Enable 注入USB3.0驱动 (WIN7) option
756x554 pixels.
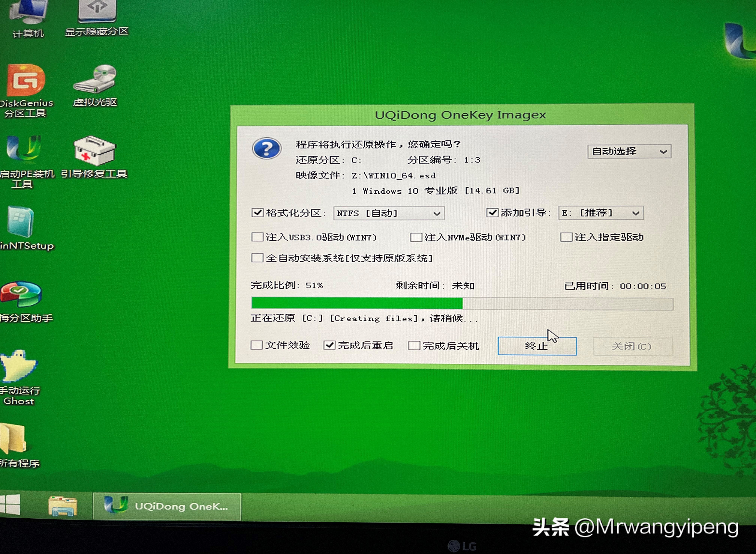tap(258, 237)
